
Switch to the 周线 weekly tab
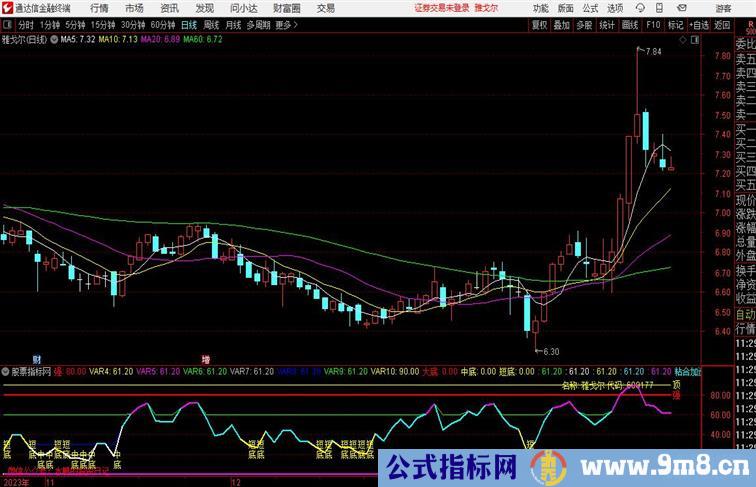211,24
